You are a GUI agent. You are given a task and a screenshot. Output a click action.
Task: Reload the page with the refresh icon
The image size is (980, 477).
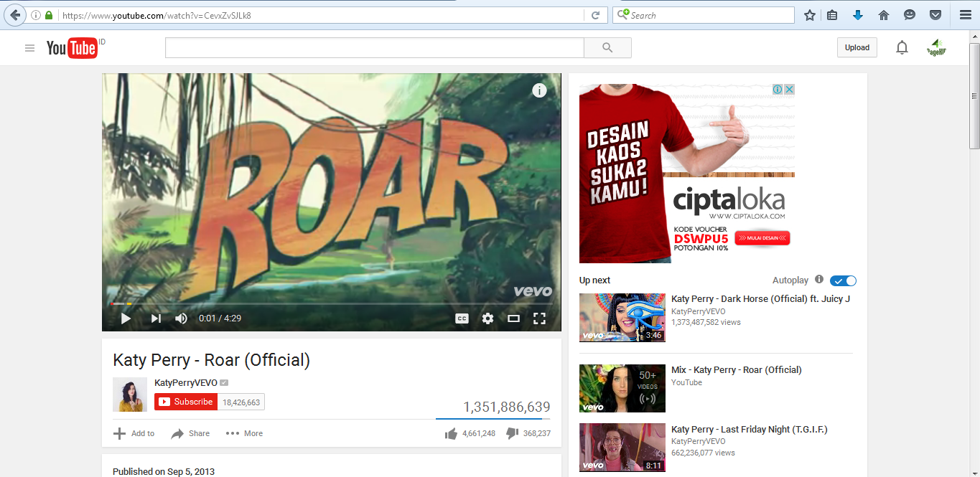[595, 15]
